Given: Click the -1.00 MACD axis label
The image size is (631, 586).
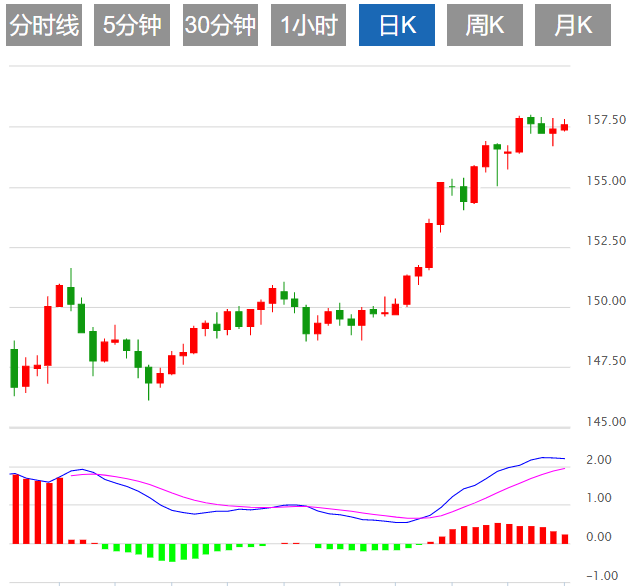Looking at the screenshot, I should (602, 576).
